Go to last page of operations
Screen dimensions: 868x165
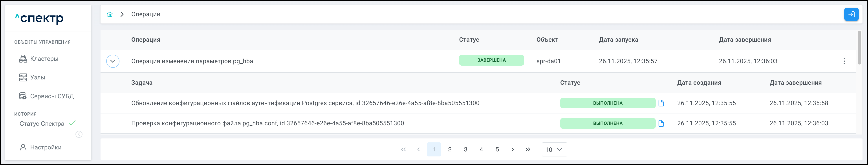pos(528,150)
